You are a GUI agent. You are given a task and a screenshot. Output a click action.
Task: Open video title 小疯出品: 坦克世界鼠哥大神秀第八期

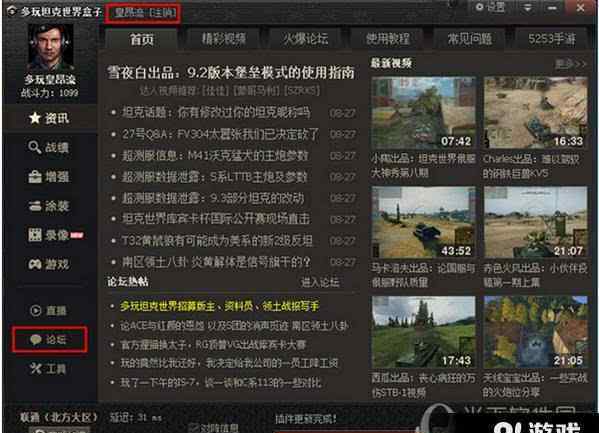click(x=424, y=166)
